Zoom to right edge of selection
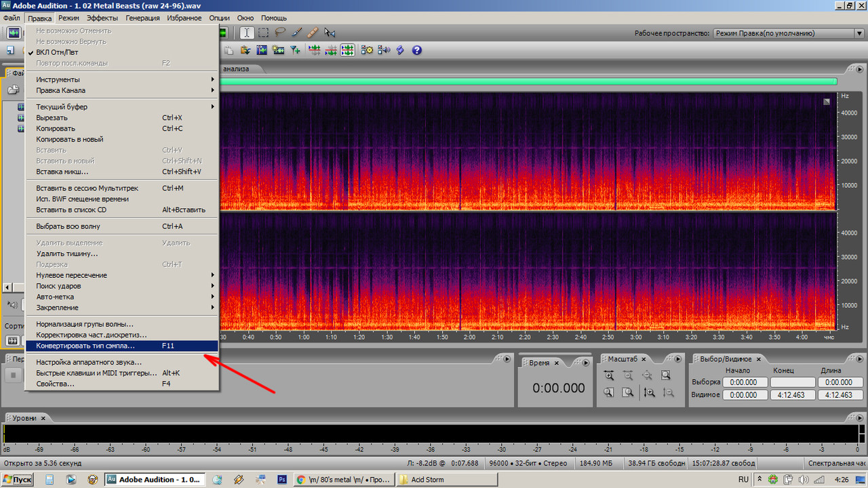868x488 pixels. tap(628, 392)
